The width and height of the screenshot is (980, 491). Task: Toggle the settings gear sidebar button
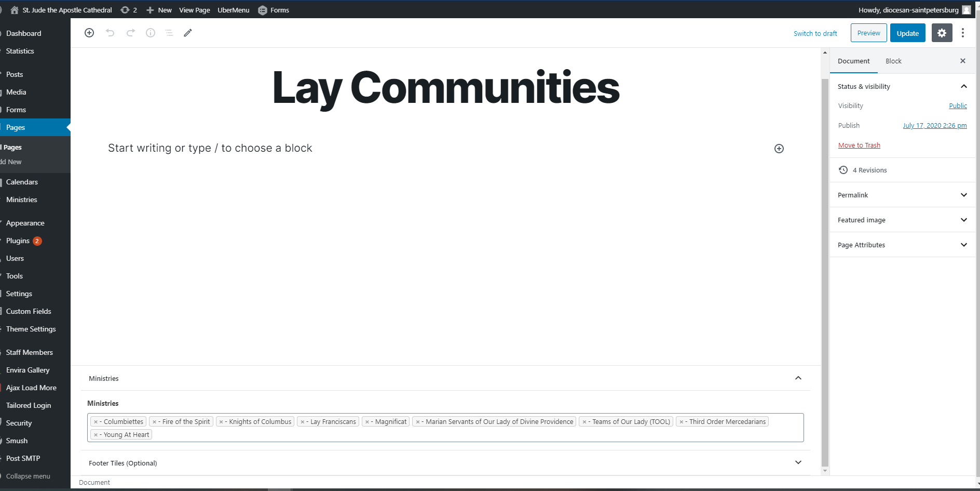point(942,33)
